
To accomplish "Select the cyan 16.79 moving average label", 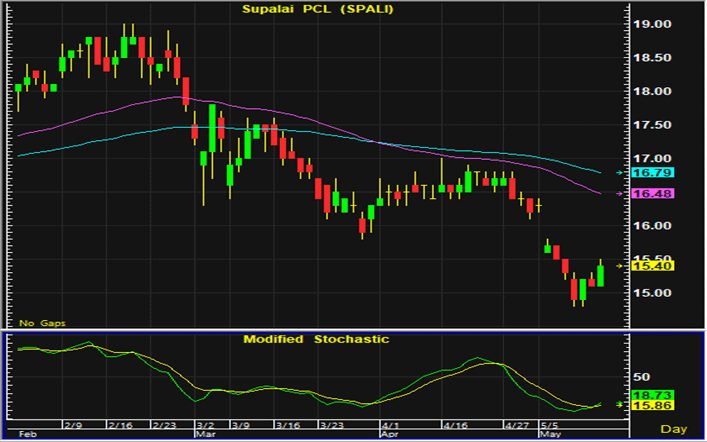I will coord(653,173).
